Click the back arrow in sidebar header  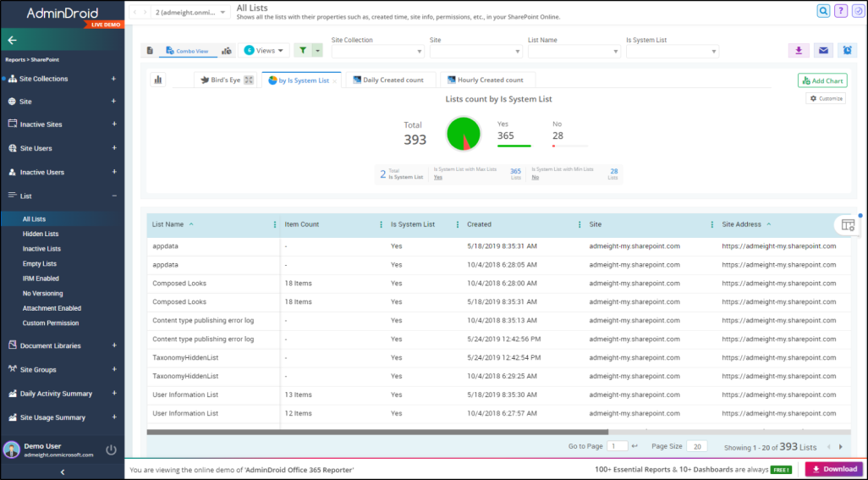12,41
